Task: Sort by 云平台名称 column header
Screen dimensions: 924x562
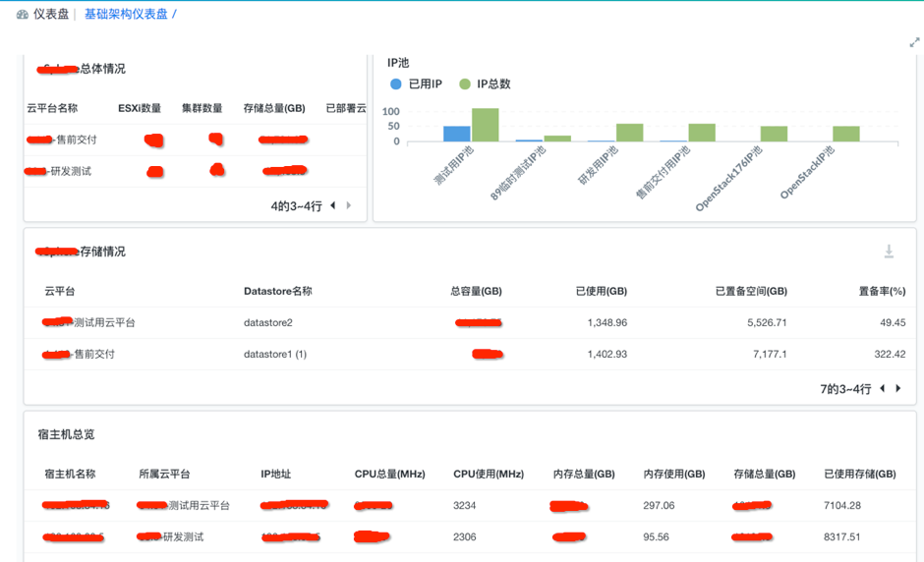Action: click(x=52, y=108)
